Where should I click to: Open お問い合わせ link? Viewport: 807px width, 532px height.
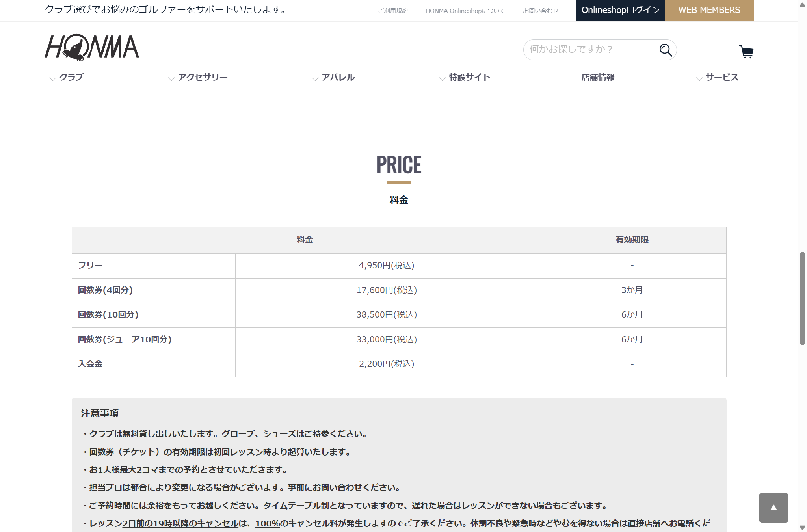tap(541, 11)
